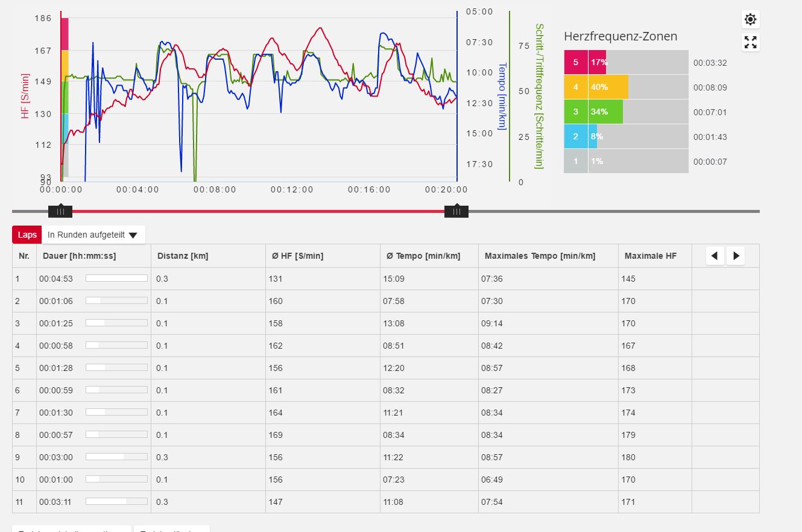Click 'Maximales Tempo [min/km]' column header

pyautogui.click(x=540, y=256)
